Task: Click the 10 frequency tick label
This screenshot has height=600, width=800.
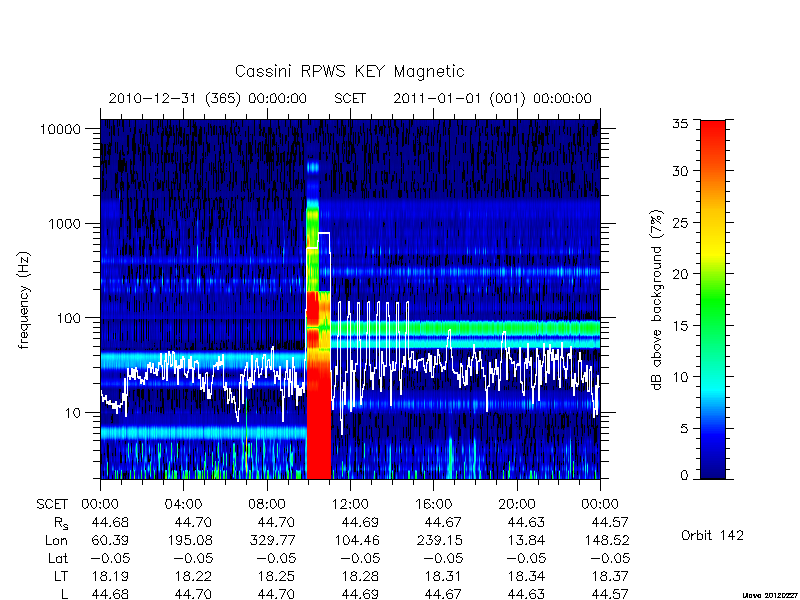Action: (73, 412)
